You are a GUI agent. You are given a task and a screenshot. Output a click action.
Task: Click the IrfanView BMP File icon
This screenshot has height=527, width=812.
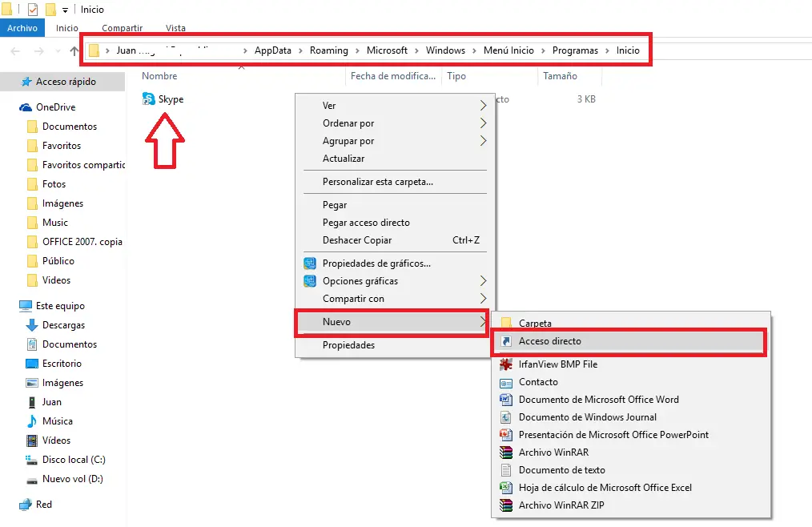tap(506, 364)
